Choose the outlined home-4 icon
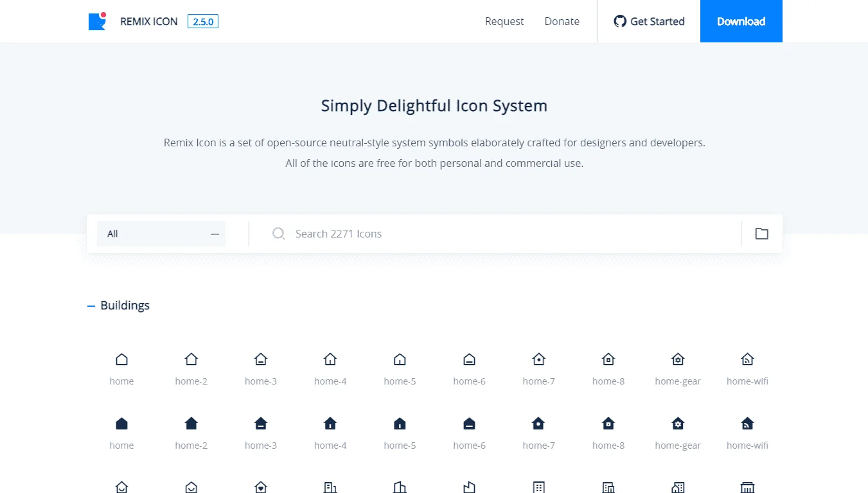Screen dimensions: 868x493 click(x=330, y=359)
